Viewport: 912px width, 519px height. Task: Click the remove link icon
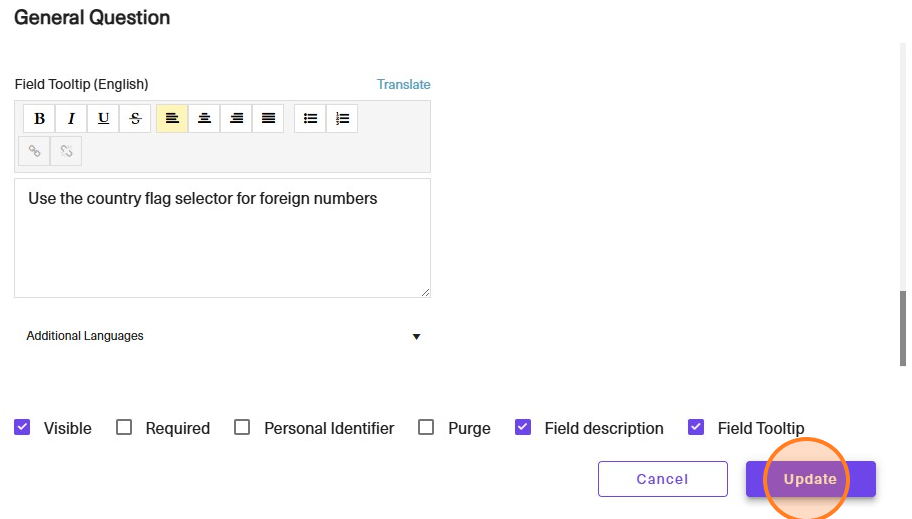point(66,151)
